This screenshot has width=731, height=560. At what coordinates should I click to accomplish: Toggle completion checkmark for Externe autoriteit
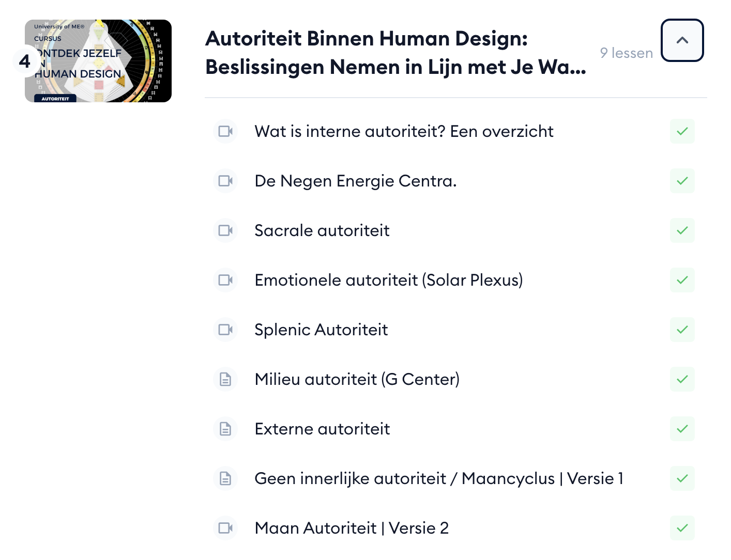pyautogui.click(x=682, y=429)
